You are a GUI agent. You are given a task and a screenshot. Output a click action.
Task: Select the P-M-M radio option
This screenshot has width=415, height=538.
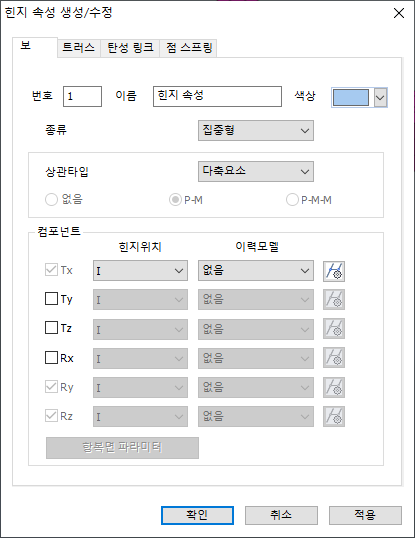292,200
